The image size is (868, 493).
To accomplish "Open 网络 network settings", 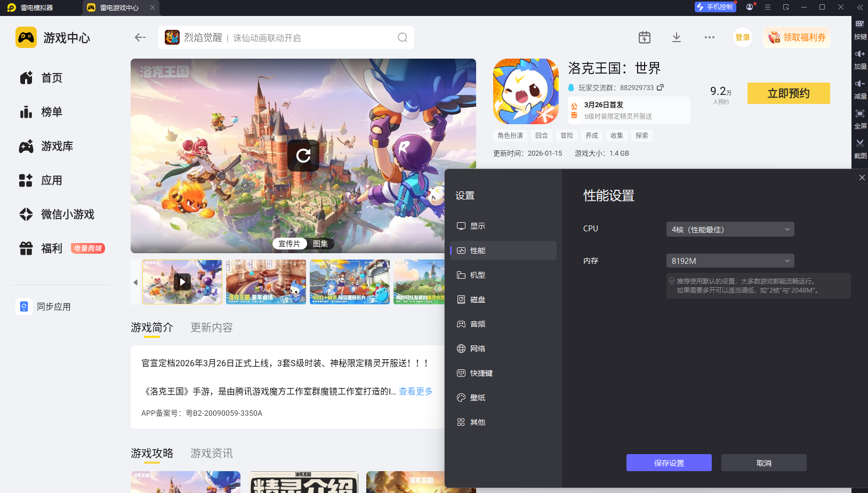I will point(503,349).
